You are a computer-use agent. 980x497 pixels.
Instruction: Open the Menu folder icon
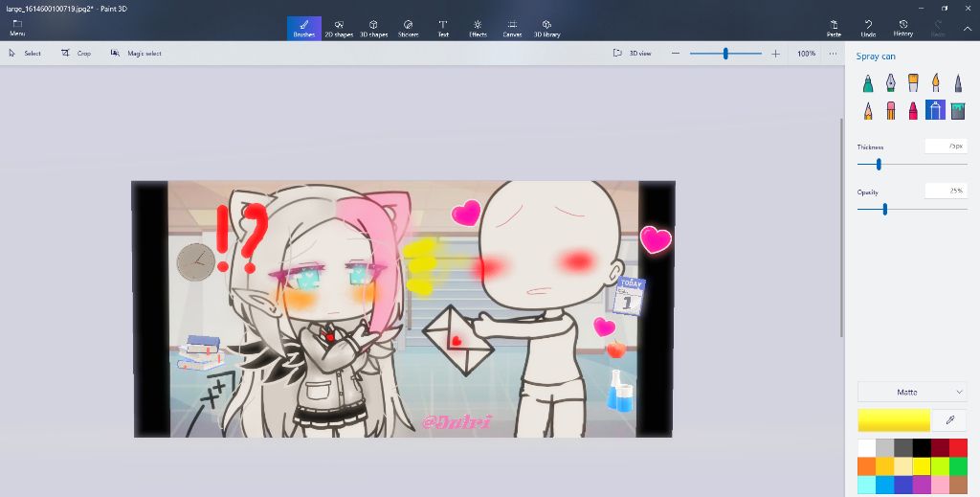pyautogui.click(x=17, y=28)
